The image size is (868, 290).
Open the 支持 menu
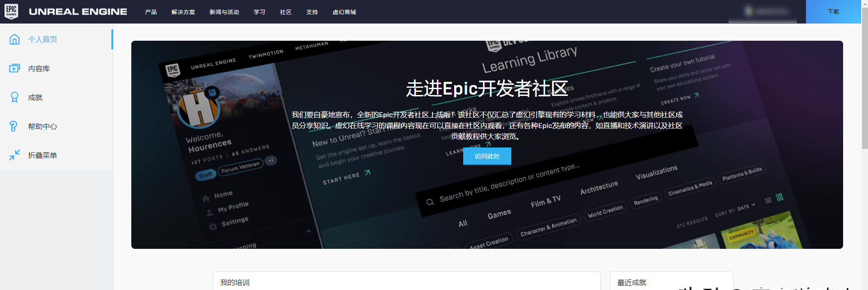pyautogui.click(x=312, y=12)
